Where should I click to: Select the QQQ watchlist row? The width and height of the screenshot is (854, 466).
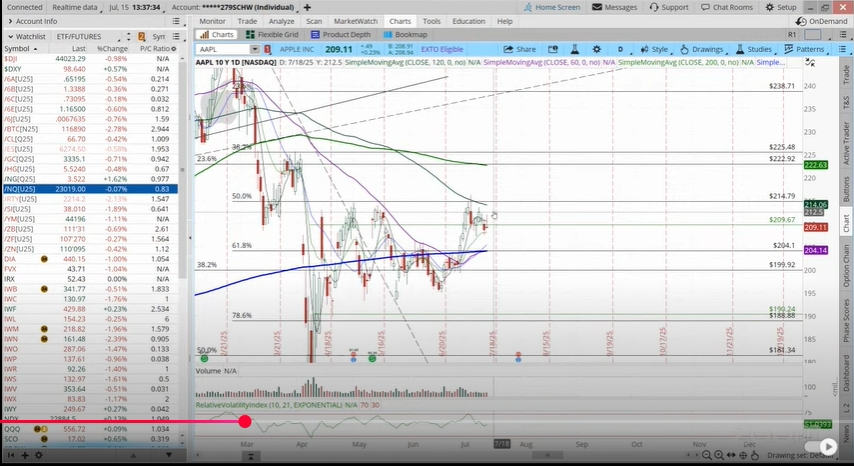point(90,429)
